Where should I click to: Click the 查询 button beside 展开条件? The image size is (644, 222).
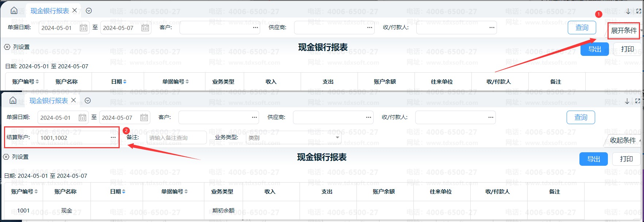[582, 28]
